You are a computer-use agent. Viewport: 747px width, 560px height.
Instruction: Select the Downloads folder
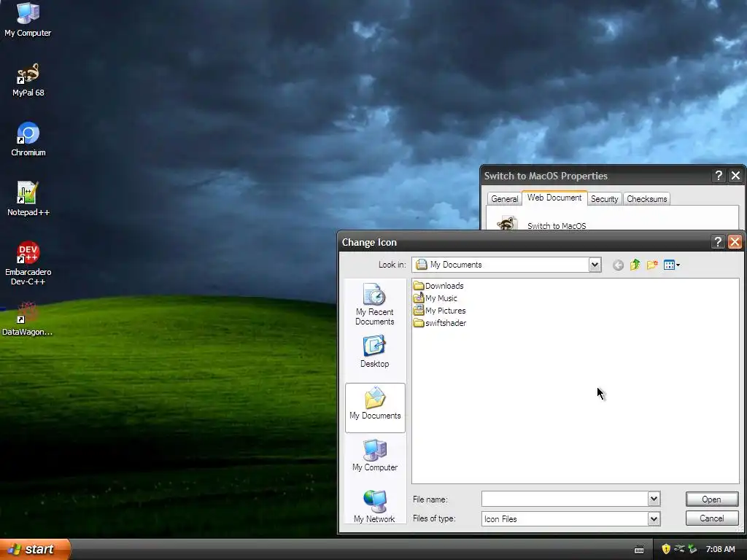coord(438,286)
